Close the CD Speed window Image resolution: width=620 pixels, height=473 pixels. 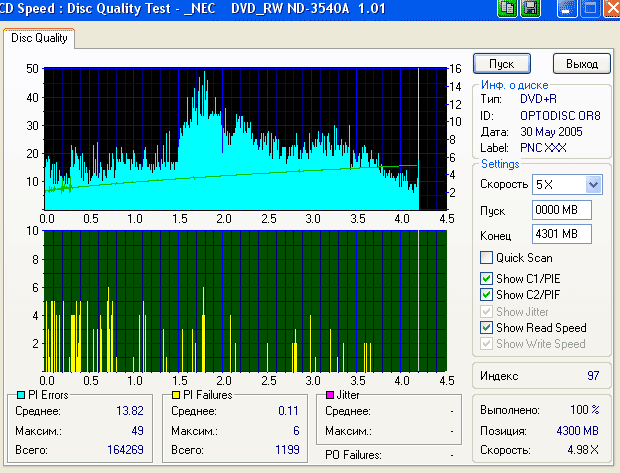pos(610,9)
